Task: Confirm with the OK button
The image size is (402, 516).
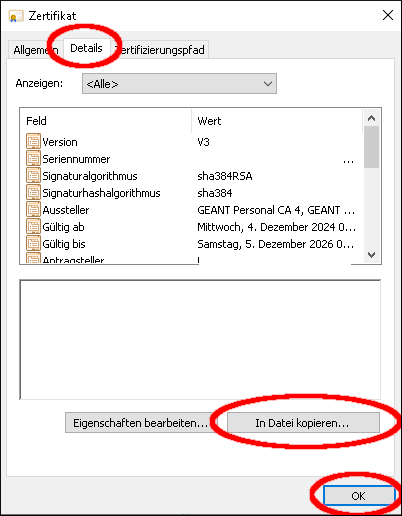Action: click(358, 496)
